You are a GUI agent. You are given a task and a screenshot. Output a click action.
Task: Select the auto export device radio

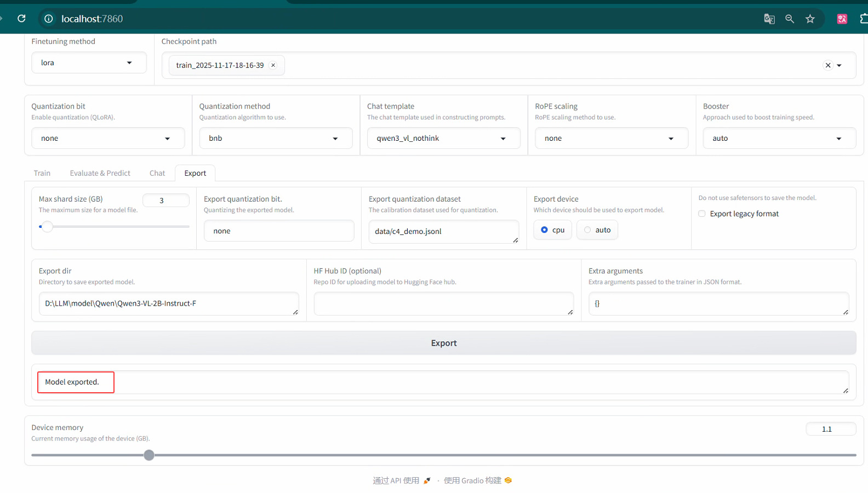pos(597,230)
